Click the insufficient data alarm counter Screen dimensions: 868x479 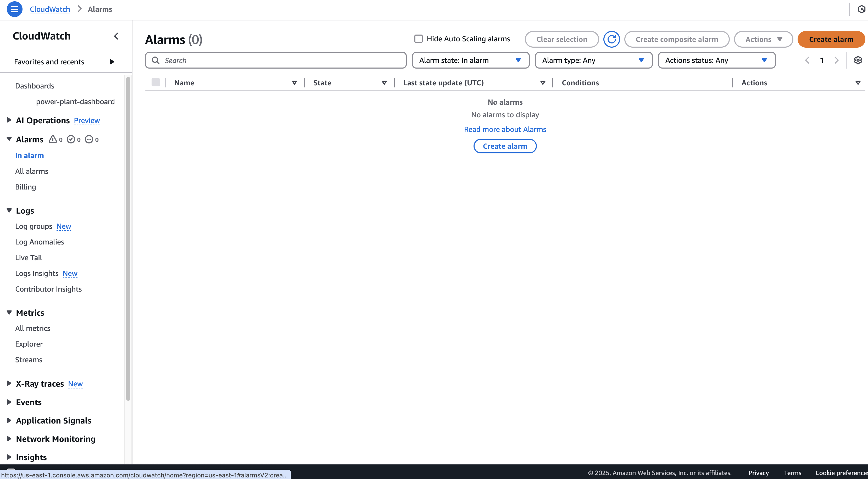click(x=92, y=140)
